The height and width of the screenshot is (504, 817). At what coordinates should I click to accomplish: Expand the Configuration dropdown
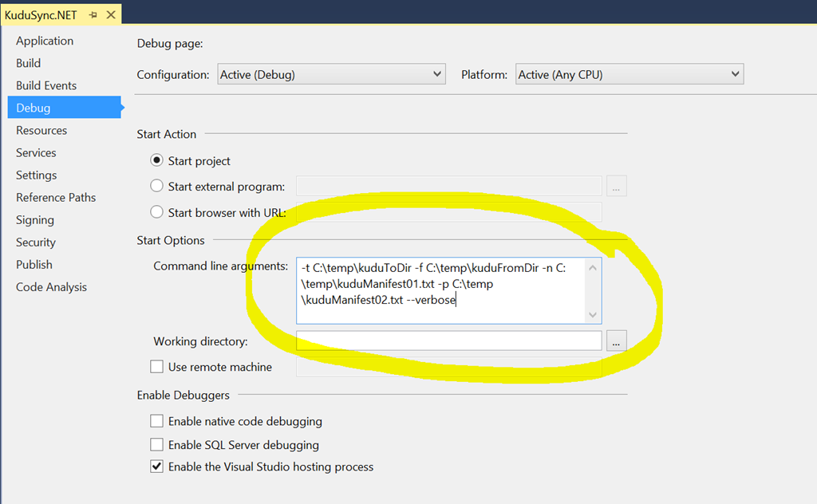[x=331, y=74]
